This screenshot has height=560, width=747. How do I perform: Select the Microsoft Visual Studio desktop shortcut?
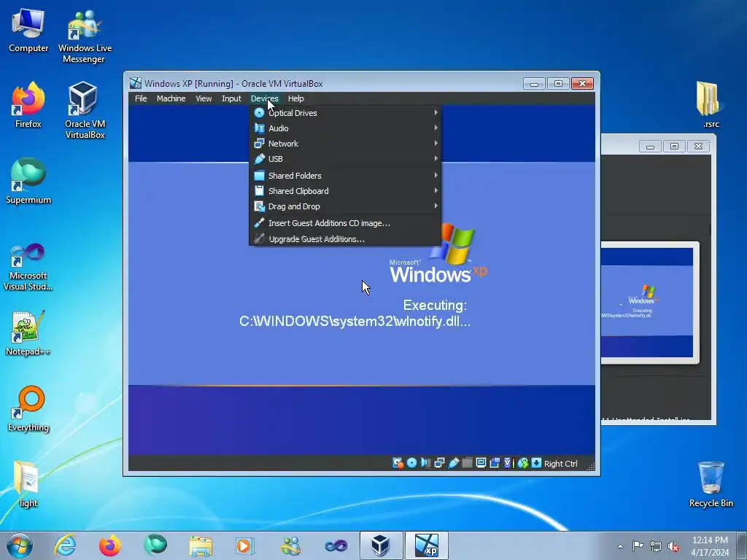[x=28, y=268]
